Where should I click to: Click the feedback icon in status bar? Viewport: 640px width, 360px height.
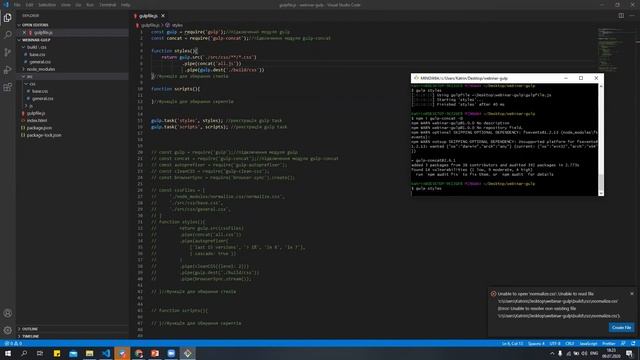(x=623, y=344)
